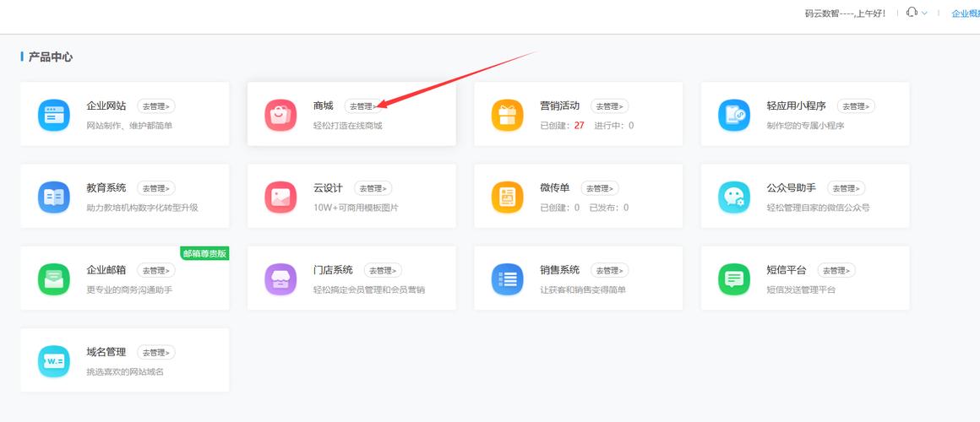980x422 pixels.
Task: Click 去管理 next to 轻应用小程序
Action: 857,106
